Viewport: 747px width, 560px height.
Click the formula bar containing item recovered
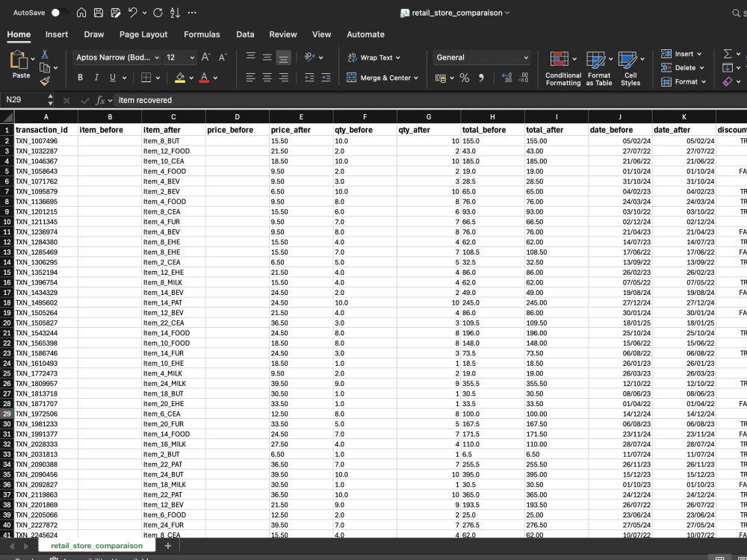[x=429, y=100]
